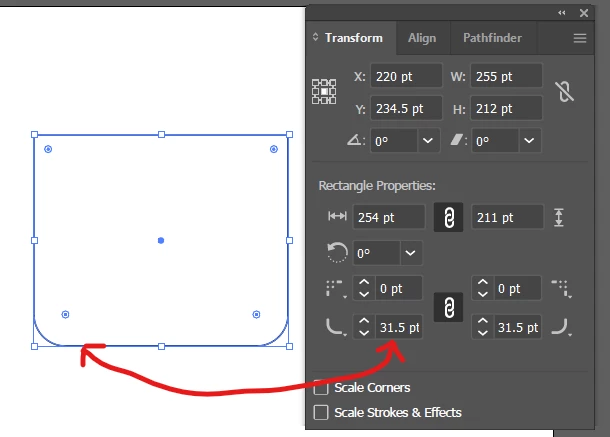
Task: Click the Y position field 234.5 pt
Action: pyautogui.click(x=406, y=108)
